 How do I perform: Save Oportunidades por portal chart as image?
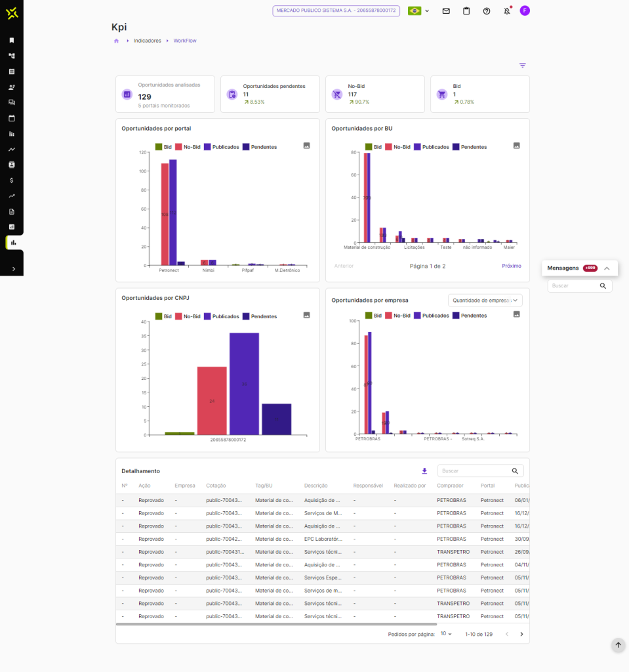pyautogui.click(x=306, y=146)
